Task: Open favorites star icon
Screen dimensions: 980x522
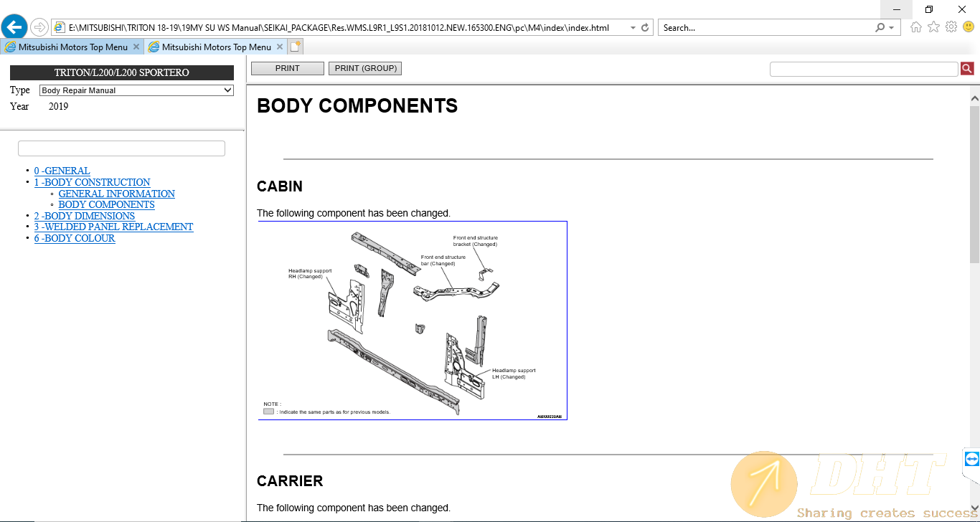Action: 933,27
